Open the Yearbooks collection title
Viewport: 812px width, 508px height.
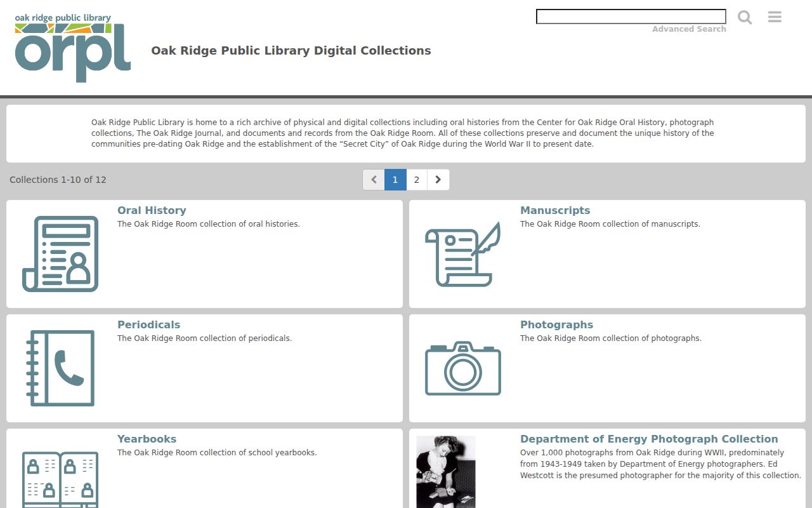point(147,439)
